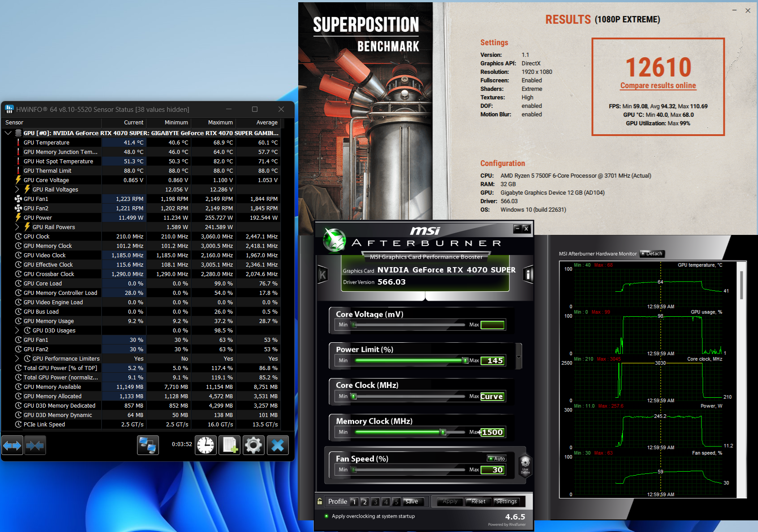Click the Power Limit slider handle
Viewport: 758px width, 532px height.
click(x=465, y=360)
